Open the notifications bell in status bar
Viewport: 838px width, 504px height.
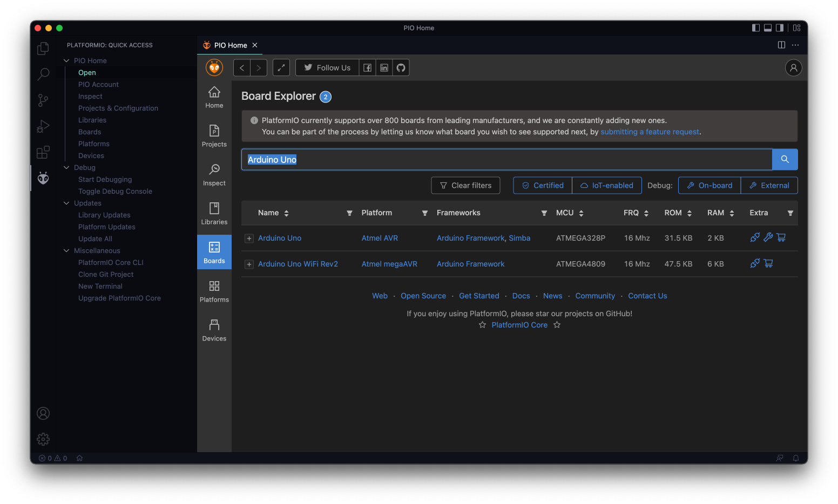tap(796, 458)
